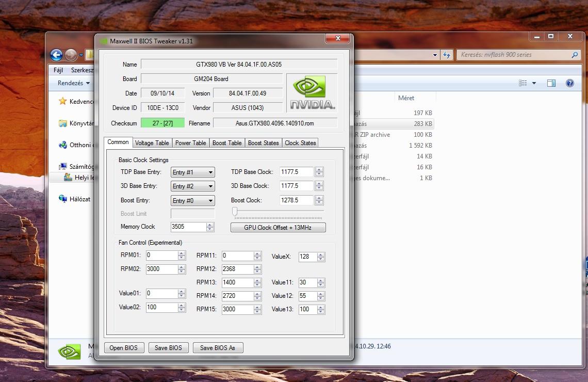Switch to the Boost States tab
This screenshot has width=588, height=382.
click(263, 142)
